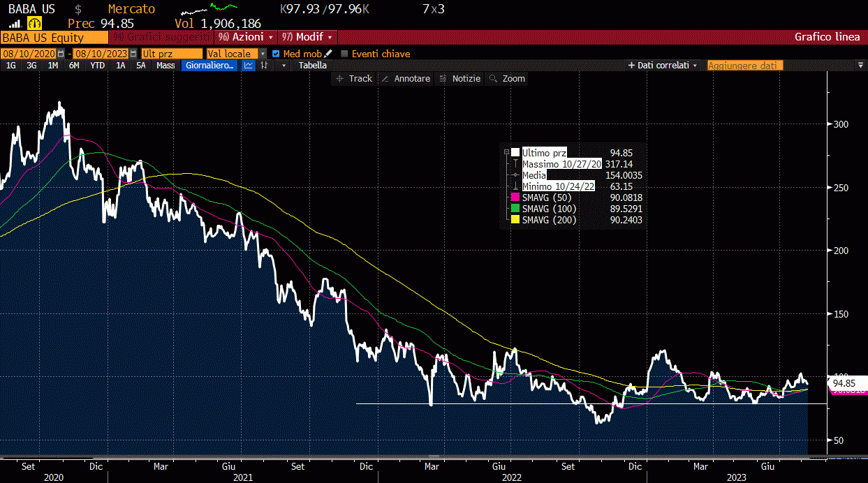Open Notizie news overlay

click(x=460, y=79)
